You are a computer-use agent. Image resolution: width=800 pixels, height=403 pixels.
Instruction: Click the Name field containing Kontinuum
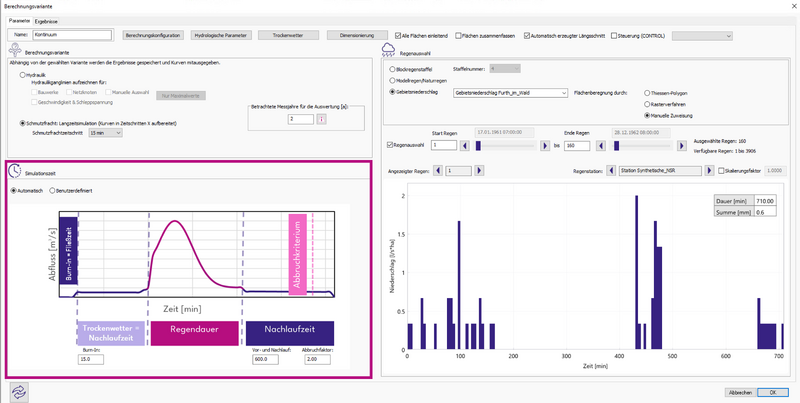(x=72, y=35)
